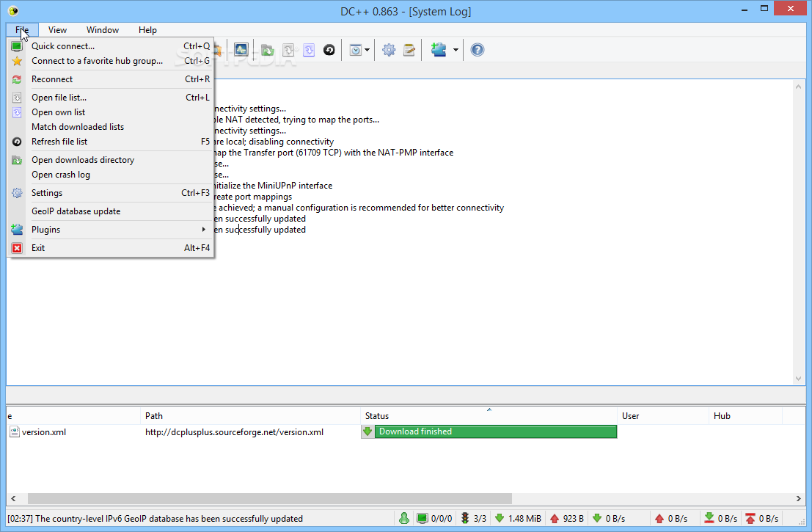Sort transfers by the User column header

click(x=663, y=416)
